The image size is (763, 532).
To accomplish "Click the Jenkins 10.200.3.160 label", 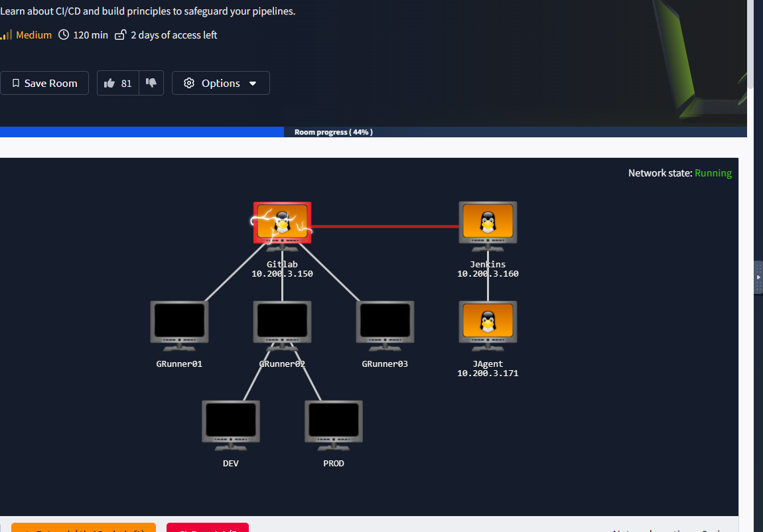I will pyautogui.click(x=488, y=269).
